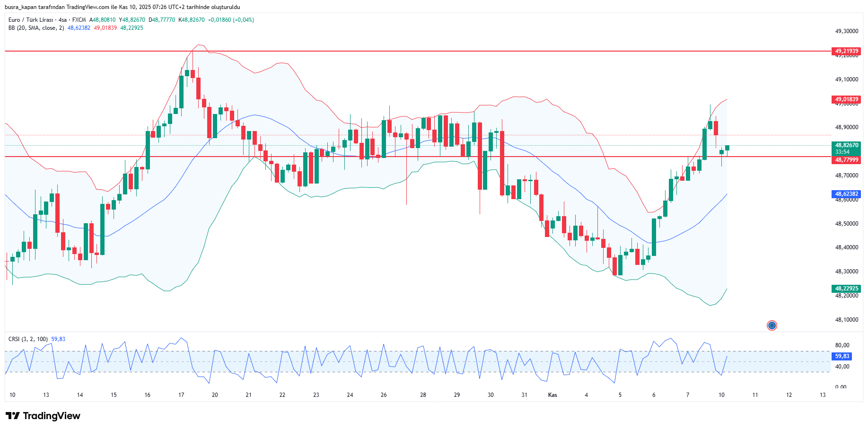This screenshot has height=430, width=868.
Task: Click the EU flag economic event icon
Action: pos(772,325)
